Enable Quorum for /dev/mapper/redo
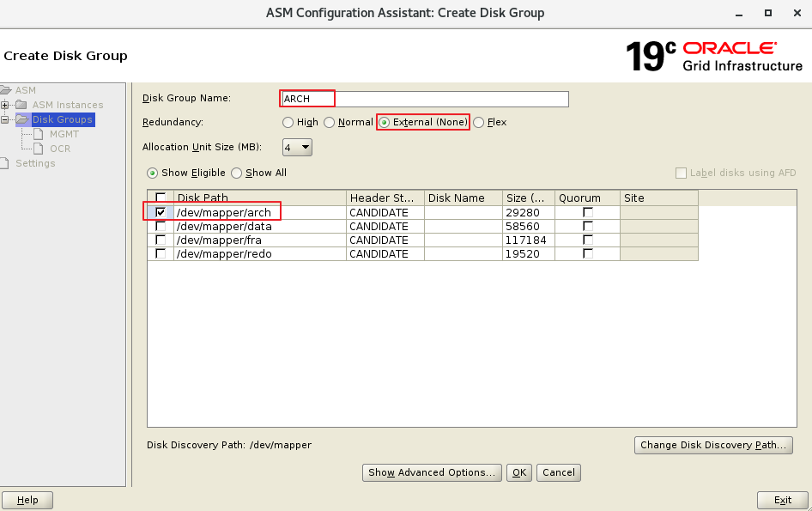 [x=588, y=254]
